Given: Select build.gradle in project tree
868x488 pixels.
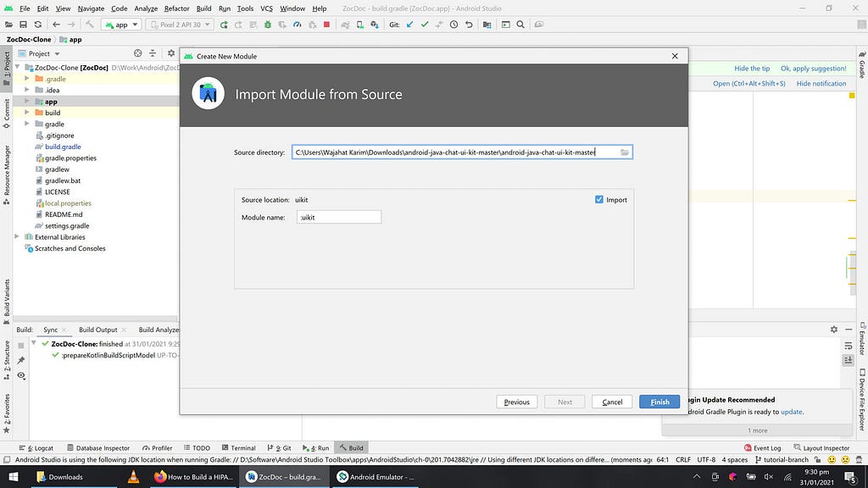Looking at the screenshot, I should click(63, 147).
